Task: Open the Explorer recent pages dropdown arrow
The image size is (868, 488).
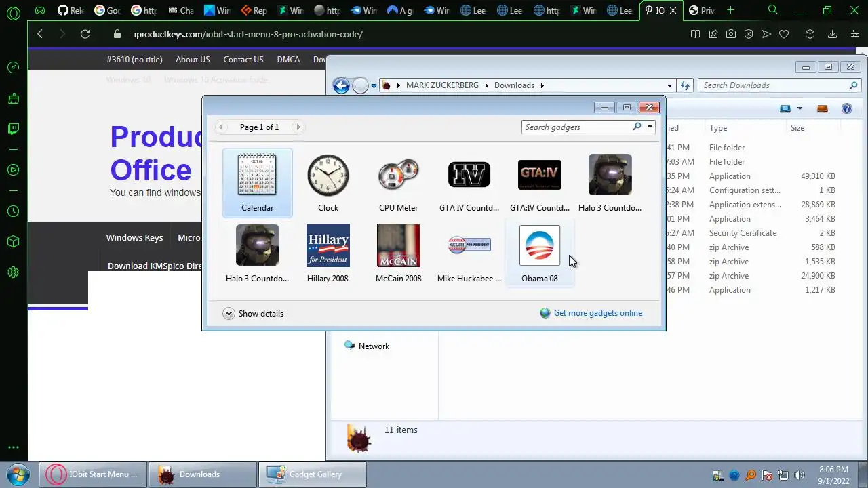Action: click(x=374, y=86)
